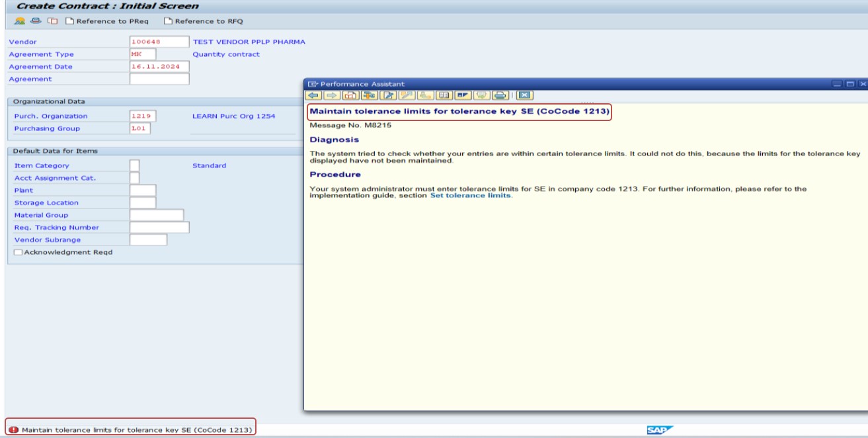Click the 'Vendor' field label
868x438 pixels.
21,42
